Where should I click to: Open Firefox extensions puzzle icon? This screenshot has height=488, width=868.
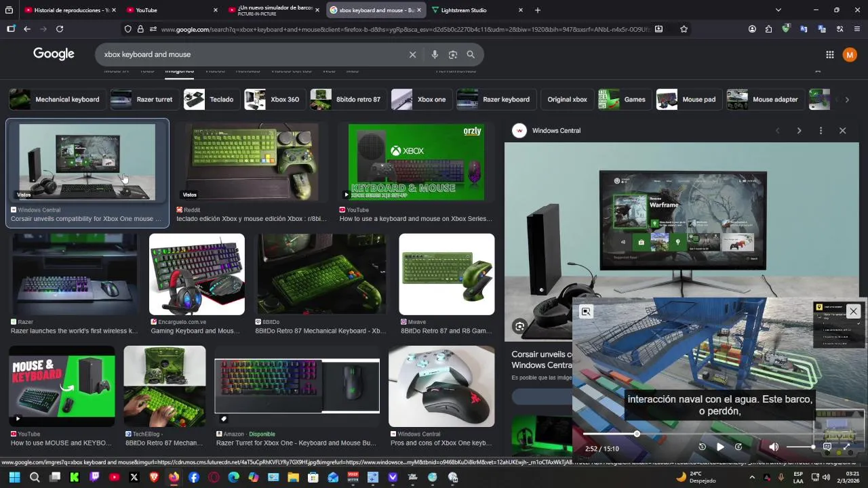coord(768,29)
